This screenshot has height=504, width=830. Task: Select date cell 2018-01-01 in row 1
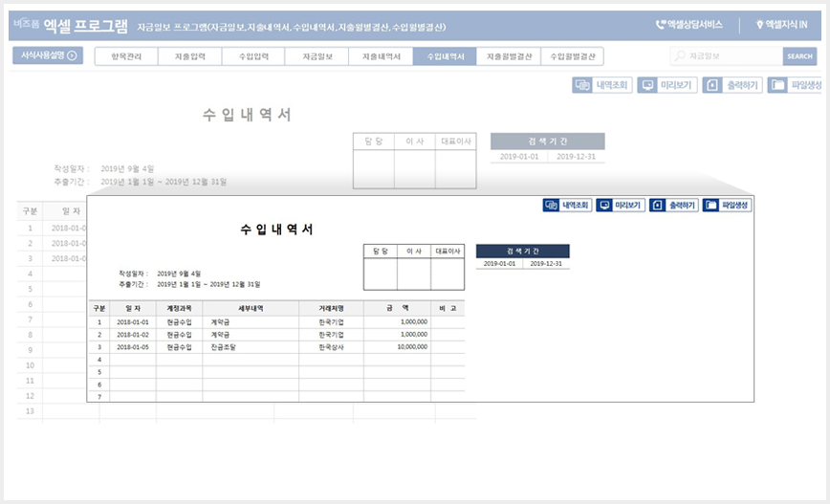tap(133, 322)
